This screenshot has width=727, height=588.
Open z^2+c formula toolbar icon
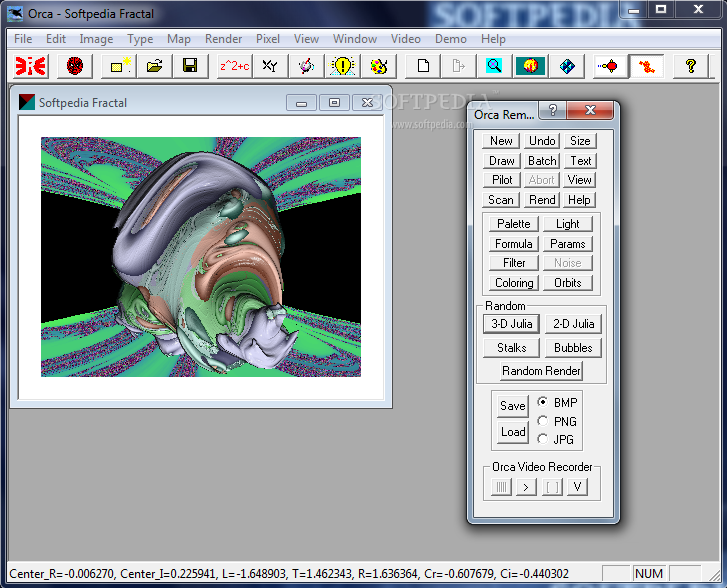coord(235,66)
